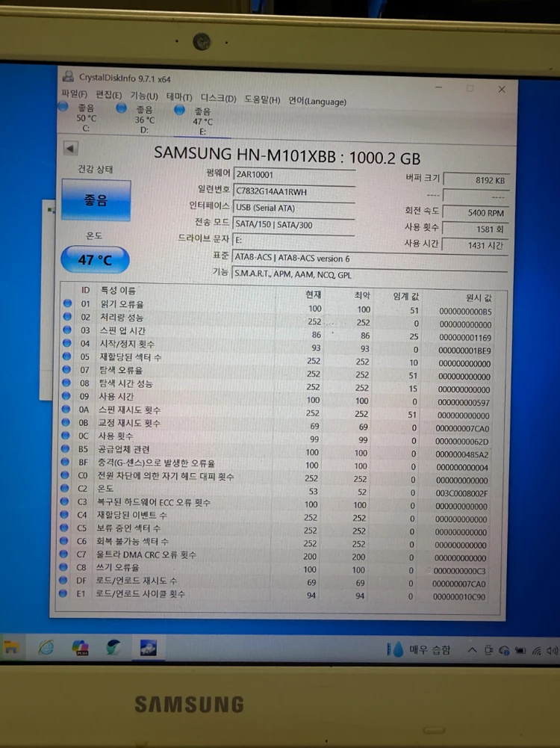Viewport: 560px width, 748px height.
Task: Click the status icon of row 01 읽기 오류율
Action: [67, 303]
